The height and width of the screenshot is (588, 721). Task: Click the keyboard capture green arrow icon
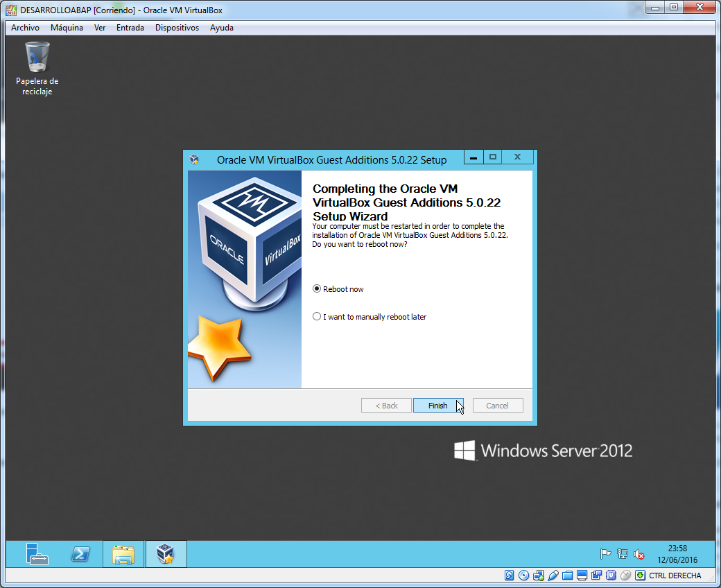pos(640,575)
